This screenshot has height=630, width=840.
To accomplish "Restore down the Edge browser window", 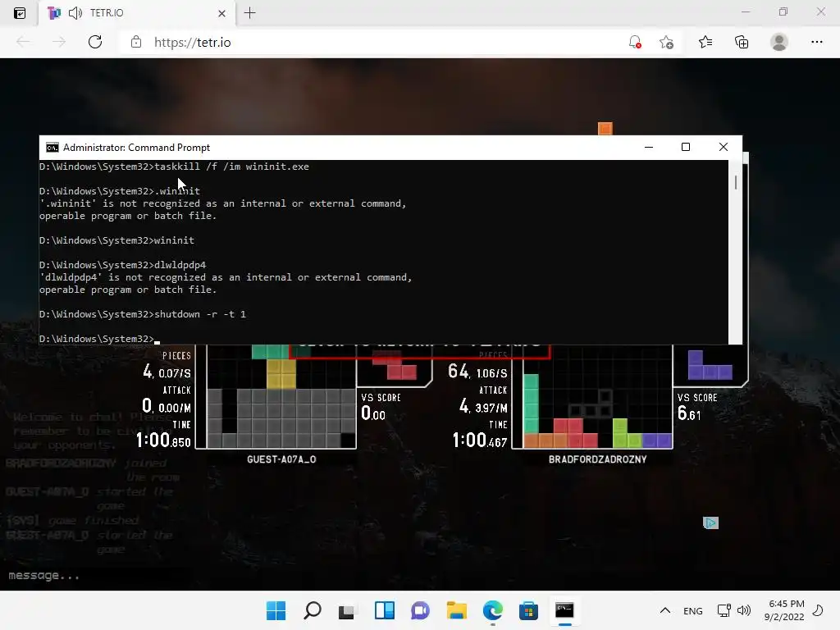I will pos(783,11).
